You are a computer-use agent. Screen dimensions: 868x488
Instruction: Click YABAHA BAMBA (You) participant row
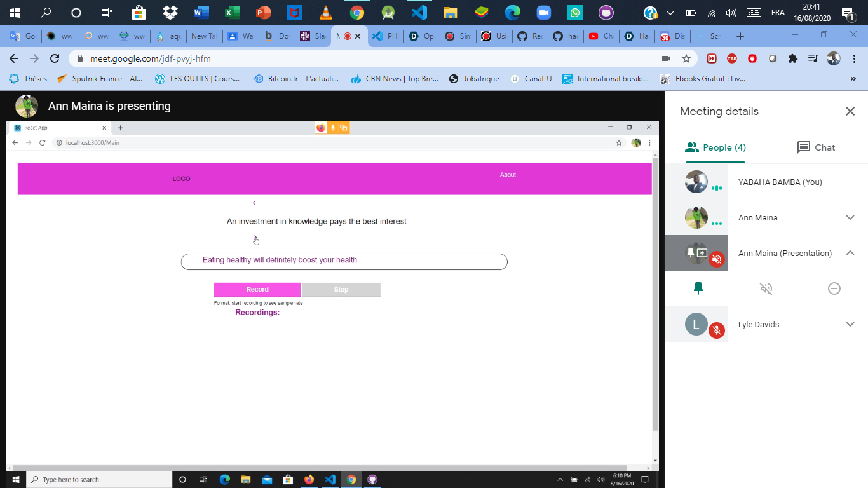tap(766, 182)
